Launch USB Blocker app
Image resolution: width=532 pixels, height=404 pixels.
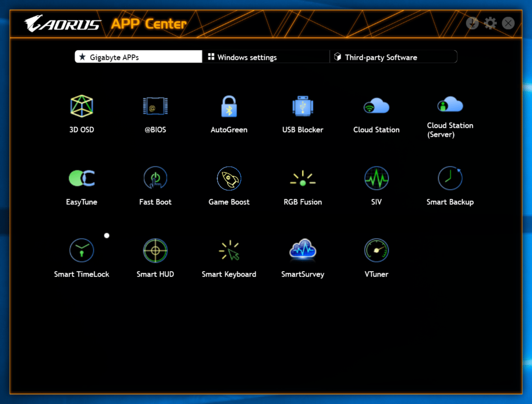click(303, 106)
